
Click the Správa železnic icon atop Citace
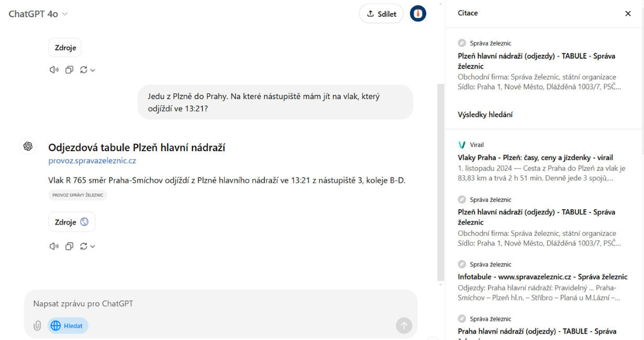click(462, 43)
